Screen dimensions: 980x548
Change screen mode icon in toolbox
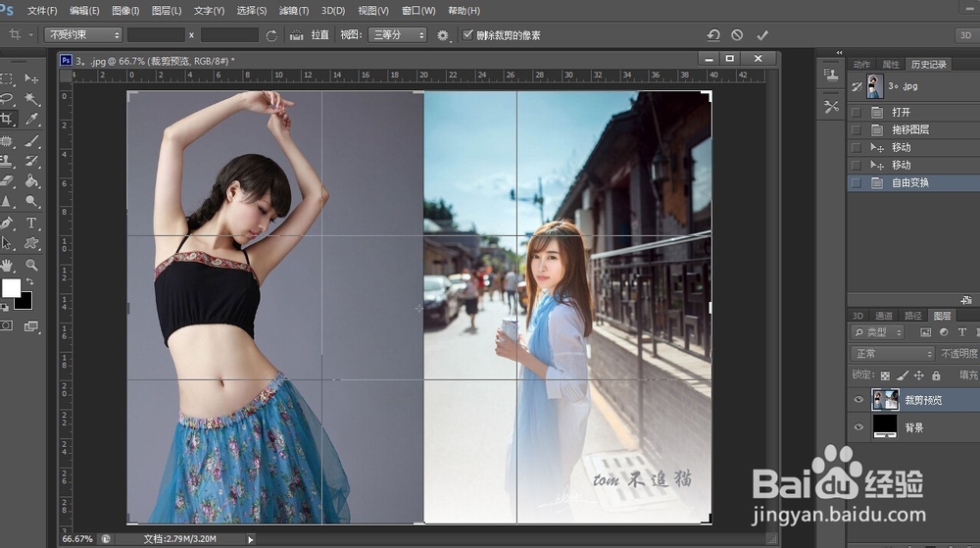30,326
